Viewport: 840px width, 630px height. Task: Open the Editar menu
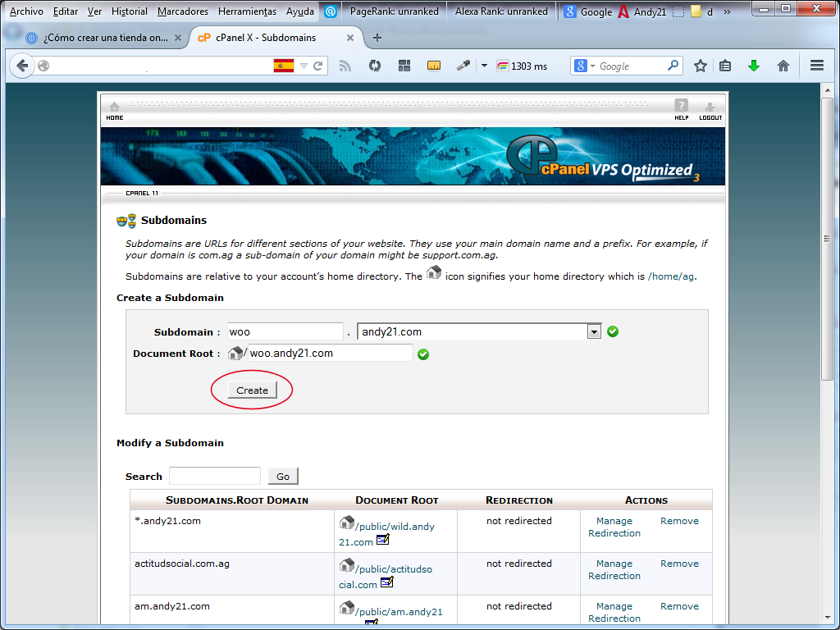66,11
